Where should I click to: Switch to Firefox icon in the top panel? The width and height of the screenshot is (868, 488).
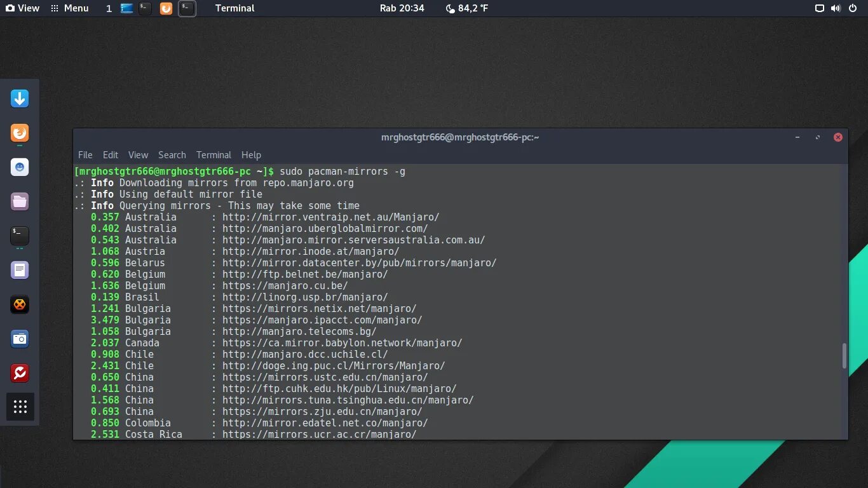coord(166,8)
